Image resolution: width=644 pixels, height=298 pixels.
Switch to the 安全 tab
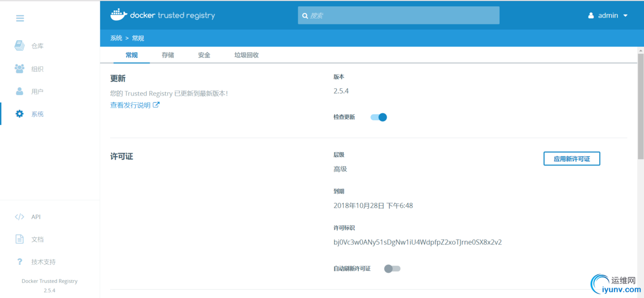point(204,55)
